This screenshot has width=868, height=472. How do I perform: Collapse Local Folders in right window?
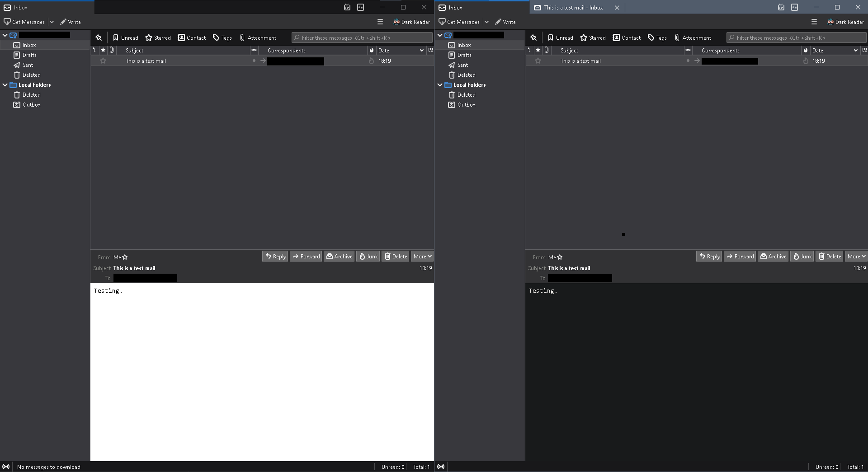pos(440,84)
